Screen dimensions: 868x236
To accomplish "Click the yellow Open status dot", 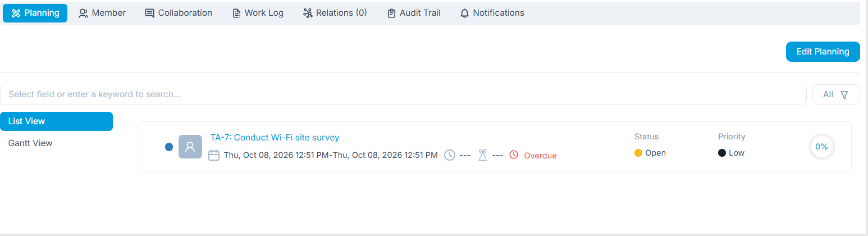I will (638, 153).
